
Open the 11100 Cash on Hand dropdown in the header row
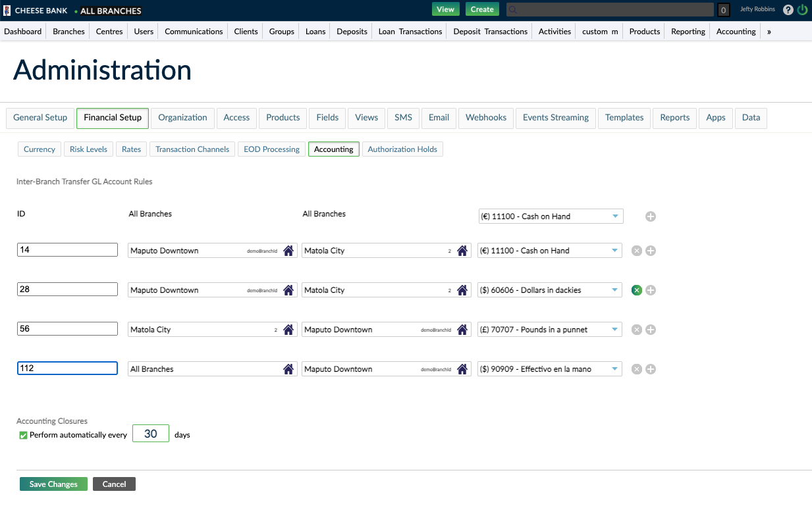coord(551,216)
